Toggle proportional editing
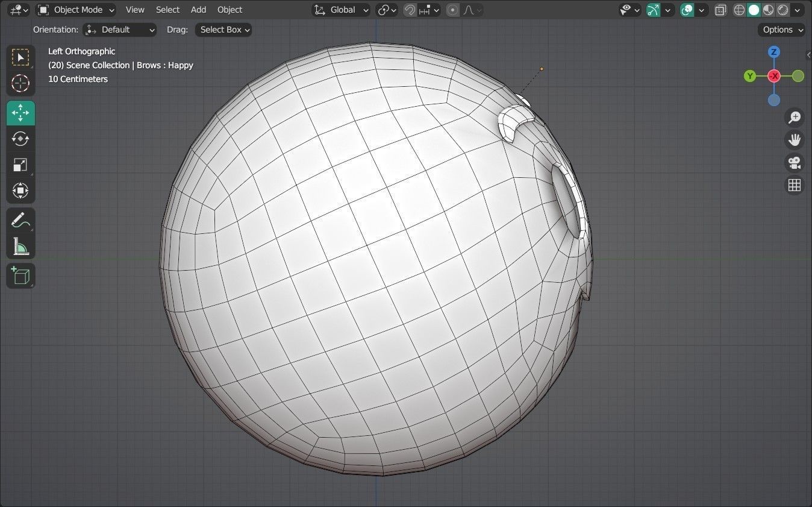812x507 pixels. [452, 10]
